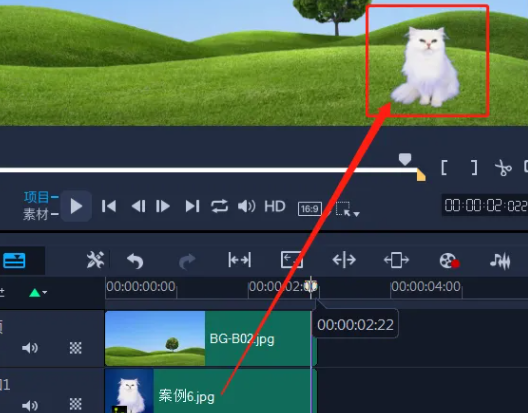Open the Record/Capture option icon

pyautogui.click(x=450, y=260)
